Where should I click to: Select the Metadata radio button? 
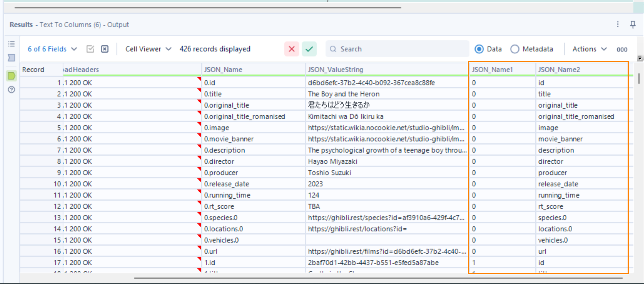(514, 49)
